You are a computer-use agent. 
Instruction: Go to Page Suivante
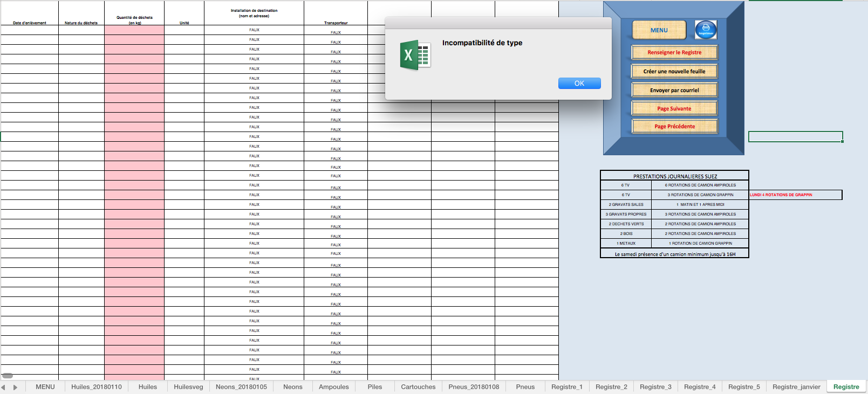(x=674, y=108)
